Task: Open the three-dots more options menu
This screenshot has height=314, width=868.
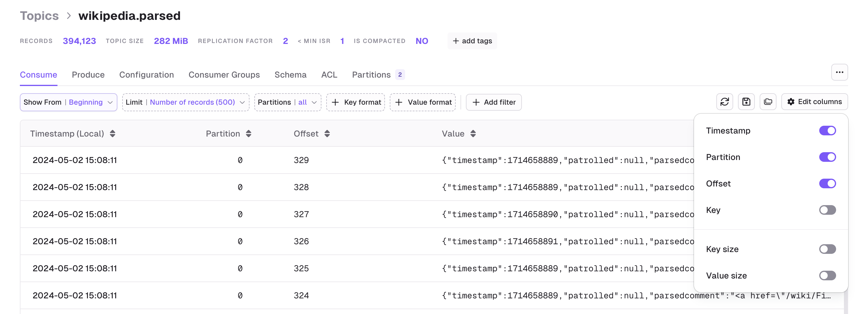Action: 839,72
